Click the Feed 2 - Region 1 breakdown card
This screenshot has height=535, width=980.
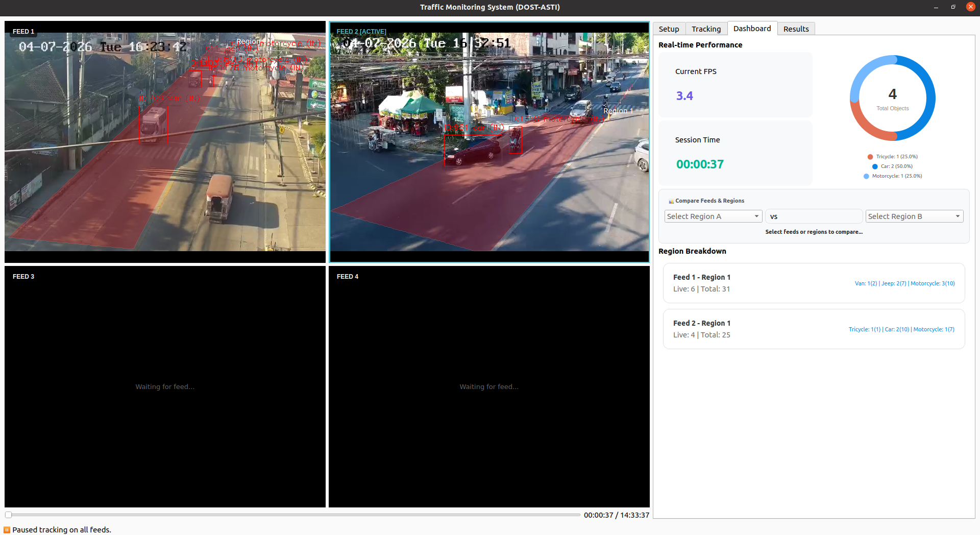(814, 329)
